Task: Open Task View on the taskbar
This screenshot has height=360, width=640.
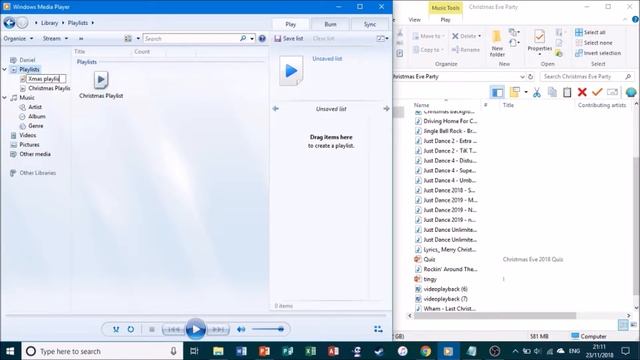Action: click(194, 351)
